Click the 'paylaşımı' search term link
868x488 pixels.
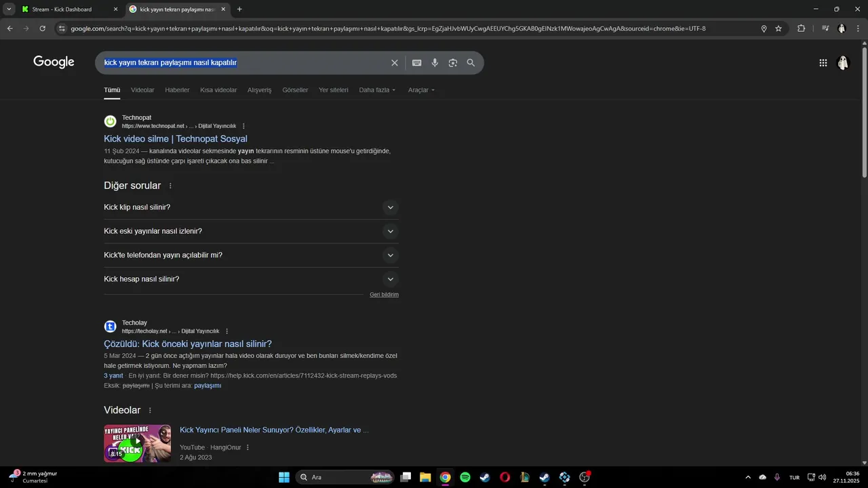208,386
